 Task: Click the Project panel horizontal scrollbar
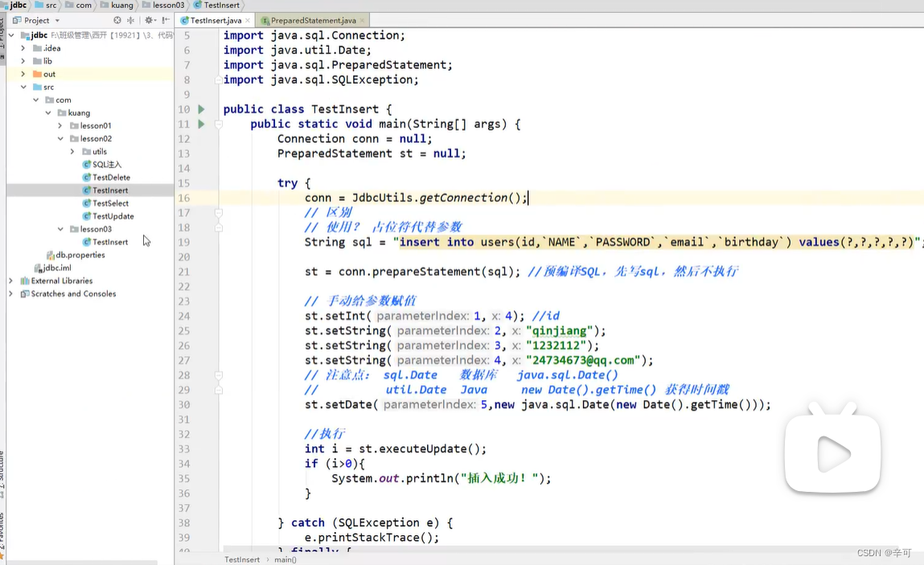coord(83,563)
